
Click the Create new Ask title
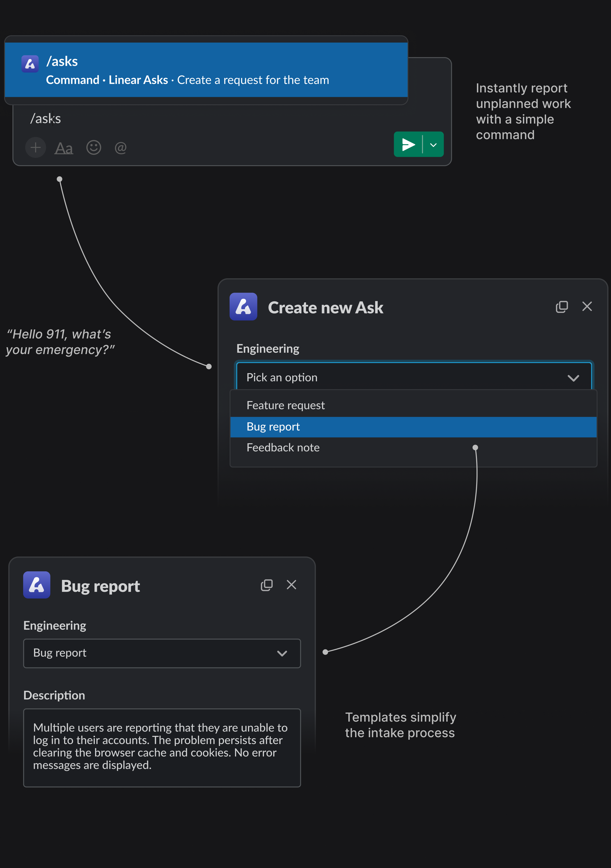point(326,308)
